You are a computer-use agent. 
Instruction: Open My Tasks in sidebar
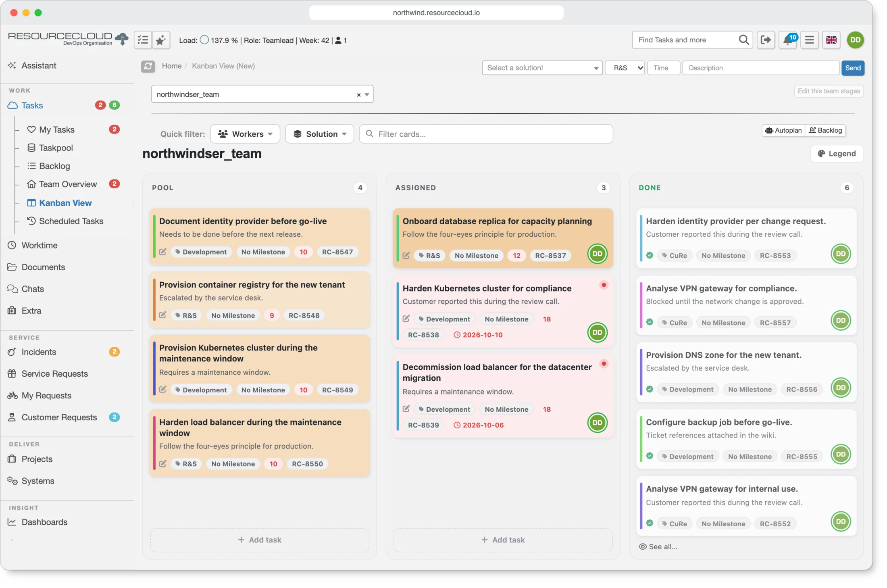pos(57,129)
